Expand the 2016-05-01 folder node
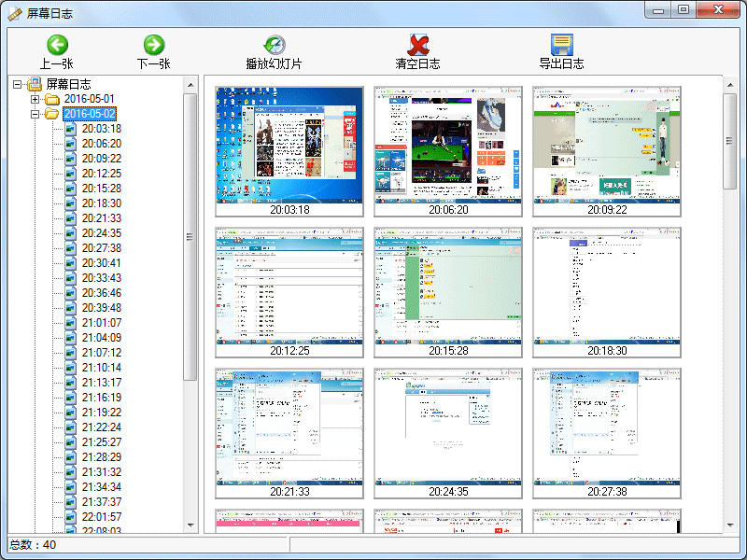747x560 pixels. point(35,99)
